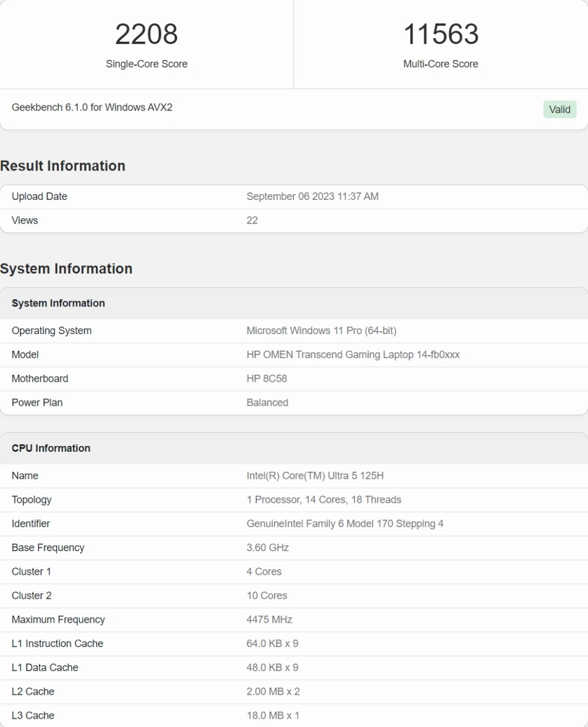This screenshot has height=727, width=588.
Task: Click the HP 8C58 motherboard value
Action: [266, 379]
